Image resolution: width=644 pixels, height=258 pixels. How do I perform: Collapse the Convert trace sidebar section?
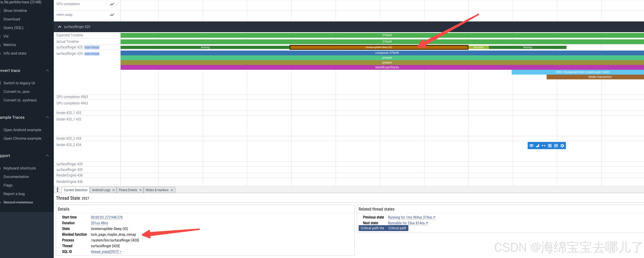[x=47, y=71]
